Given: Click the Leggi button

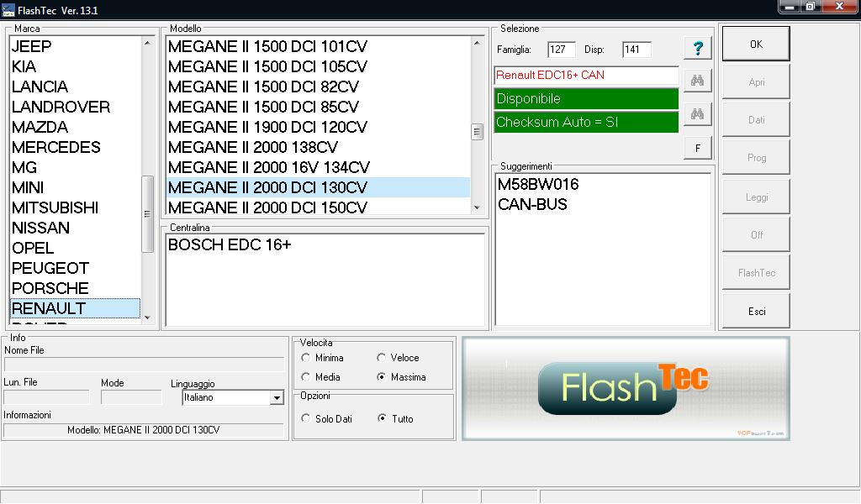Looking at the screenshot, I should point(756,197).
